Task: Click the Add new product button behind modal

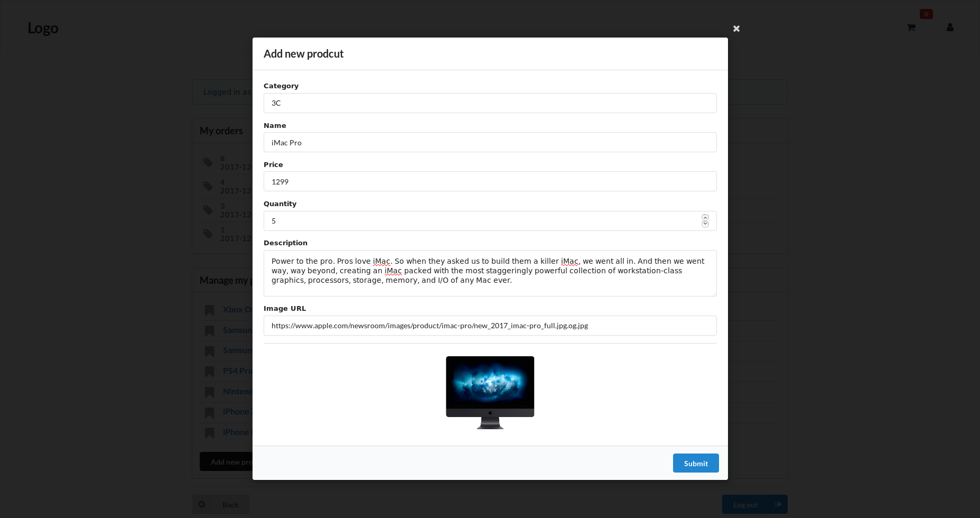Action: click(x=226, y=461)
